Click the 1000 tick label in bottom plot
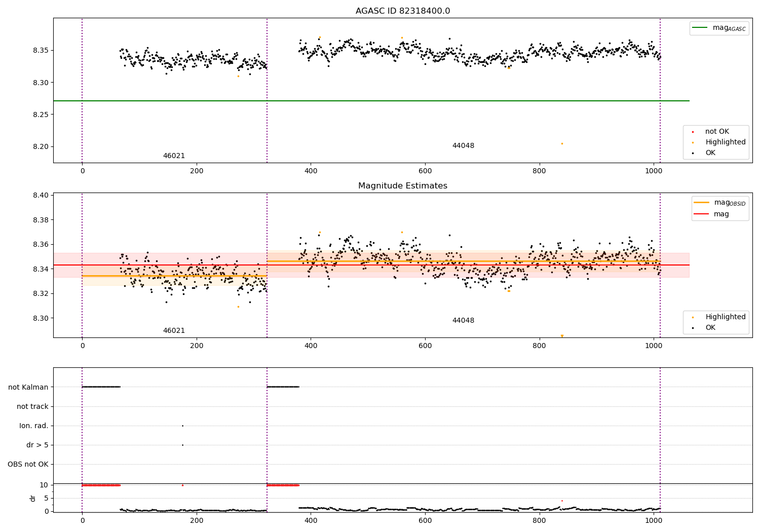Viewport: 760px width, 532px height. tap(654, 521)
